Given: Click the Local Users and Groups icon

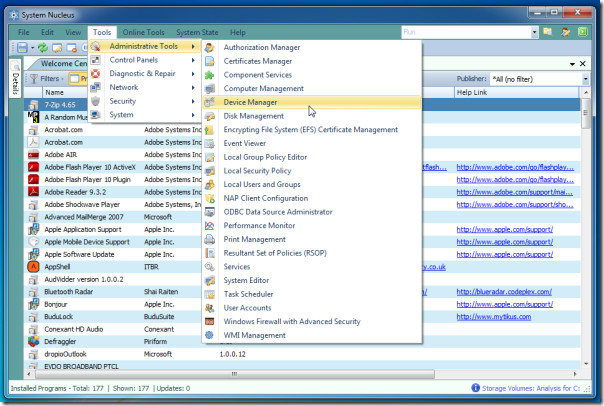Looking at the screenshot, I should pos(210,185).
